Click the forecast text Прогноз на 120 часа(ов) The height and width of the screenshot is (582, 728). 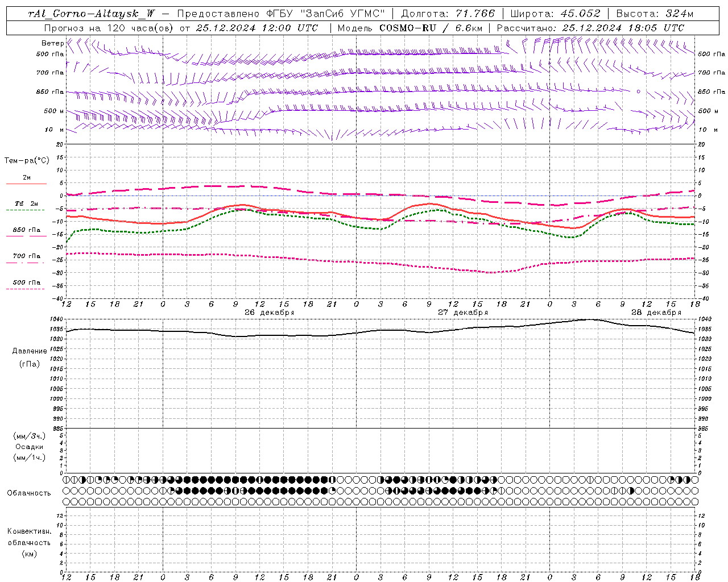click(x=109, y=28)
